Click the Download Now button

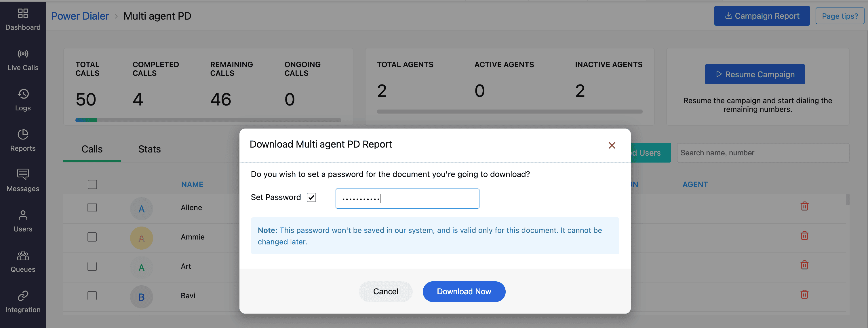[464, 292]
